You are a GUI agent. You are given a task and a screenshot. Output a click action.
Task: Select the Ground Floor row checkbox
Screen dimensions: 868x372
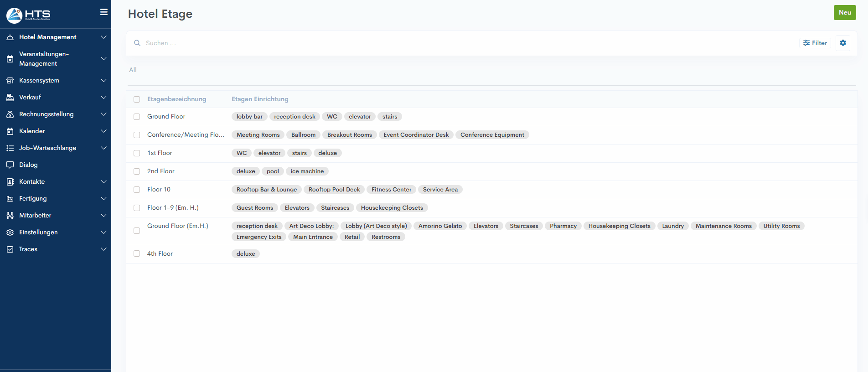pos(137,117)
